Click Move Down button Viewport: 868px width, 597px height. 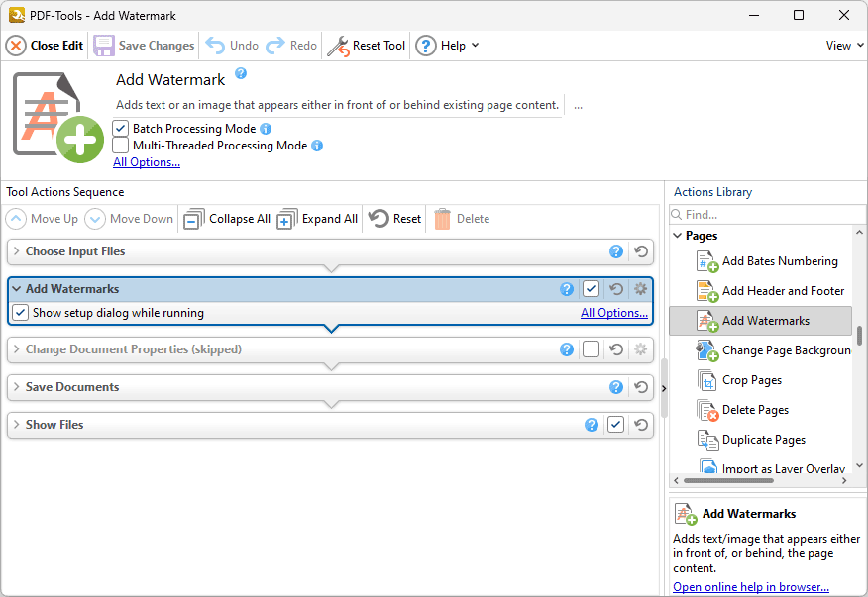click(x=129, y=219)
